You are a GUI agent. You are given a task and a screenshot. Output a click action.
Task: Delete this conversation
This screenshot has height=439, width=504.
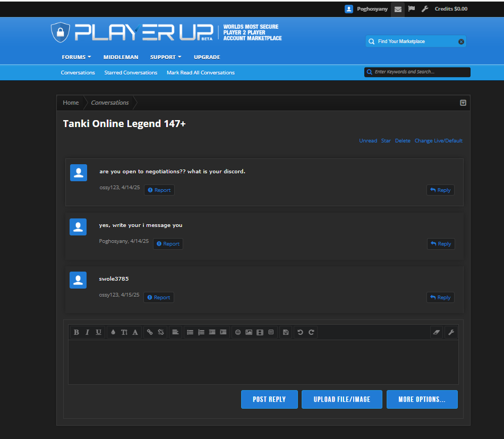pyautogui.click(x=403, y=140)
